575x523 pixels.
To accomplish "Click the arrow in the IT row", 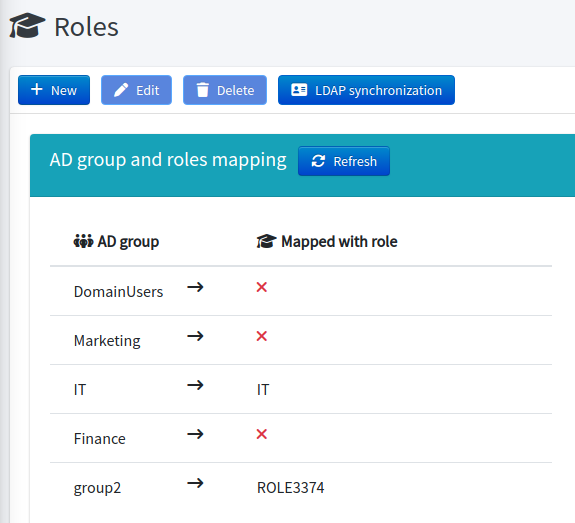I will click(195, 385).
